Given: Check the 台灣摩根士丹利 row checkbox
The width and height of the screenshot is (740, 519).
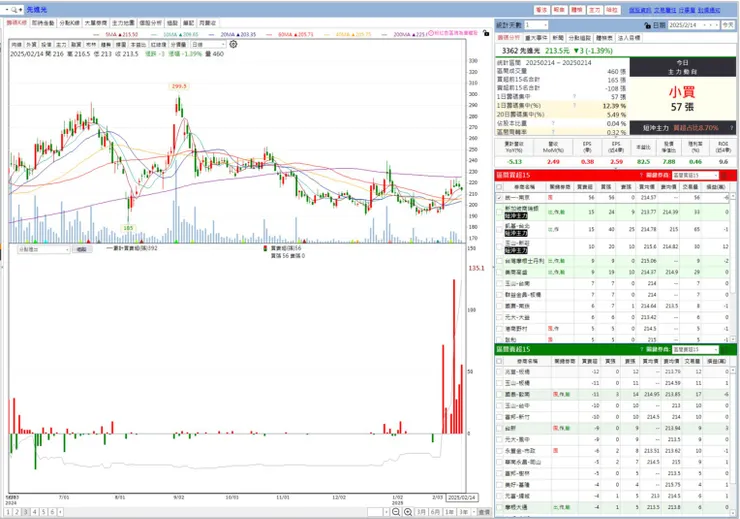Looking at the screenshot, I should tap(499, 261).
